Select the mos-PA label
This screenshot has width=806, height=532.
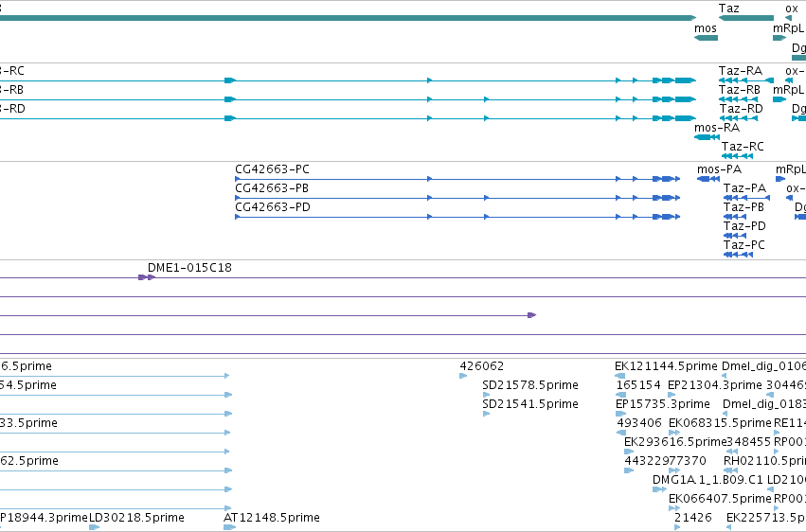[719, 168]
